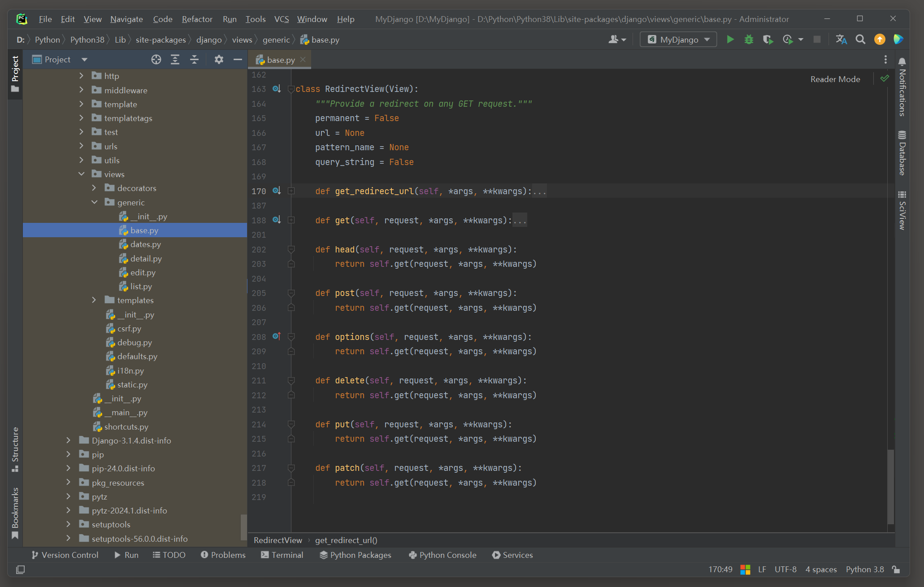Expand the middleware folder
924x587 pixels.
82,90
